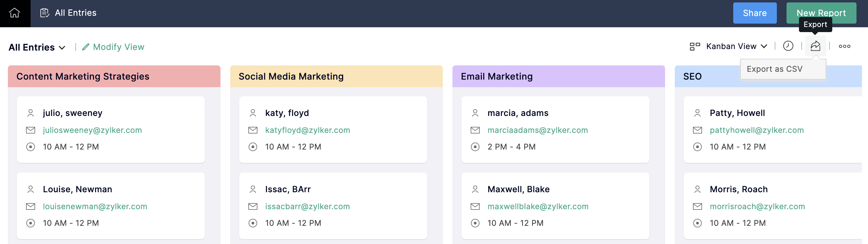The height and width of the screenshot is (244, 868).
Task: Click the person icon on julio, sweeney card
Action: pos(31,113)
